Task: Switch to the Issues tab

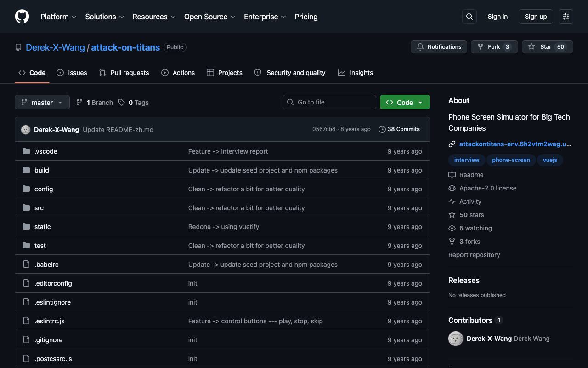Action: click(72, 73)
